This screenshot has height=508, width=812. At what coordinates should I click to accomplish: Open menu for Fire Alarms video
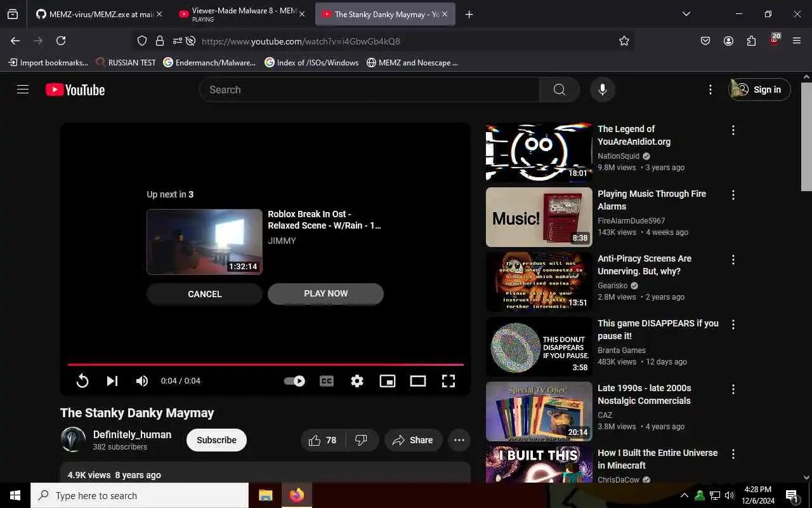[x=733, y=195]
